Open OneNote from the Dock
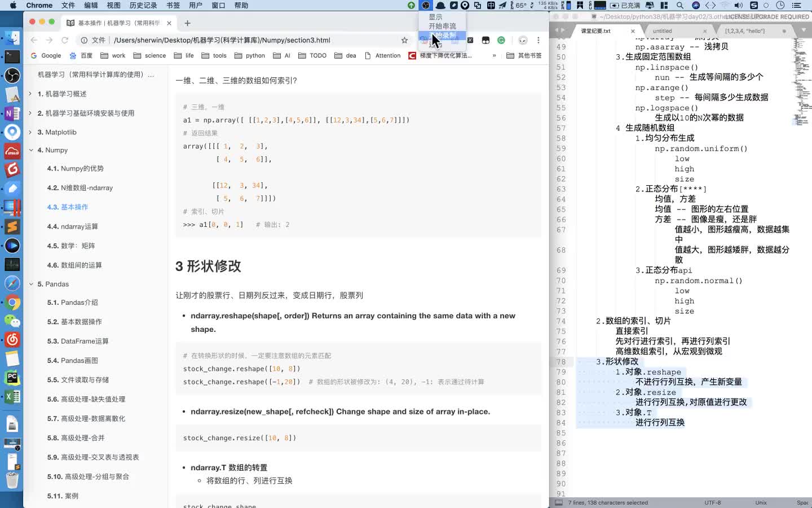The image size is (812, 508). pos(12,113)
